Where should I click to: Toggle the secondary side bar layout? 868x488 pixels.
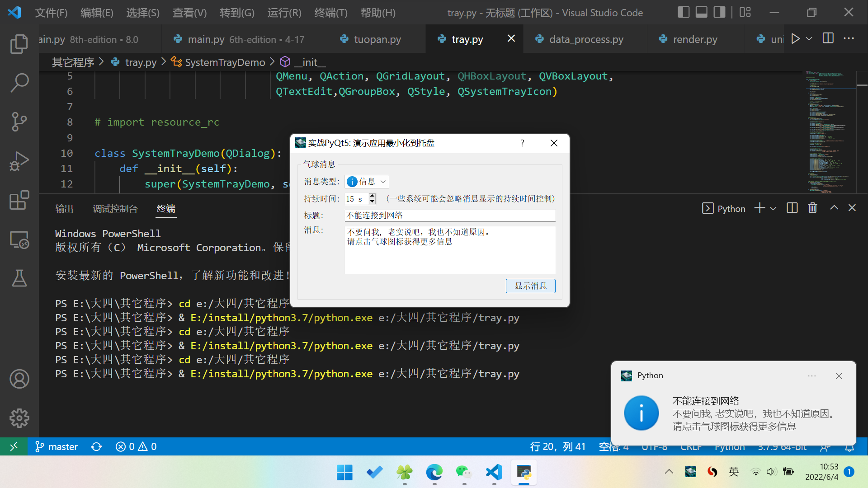719,12
